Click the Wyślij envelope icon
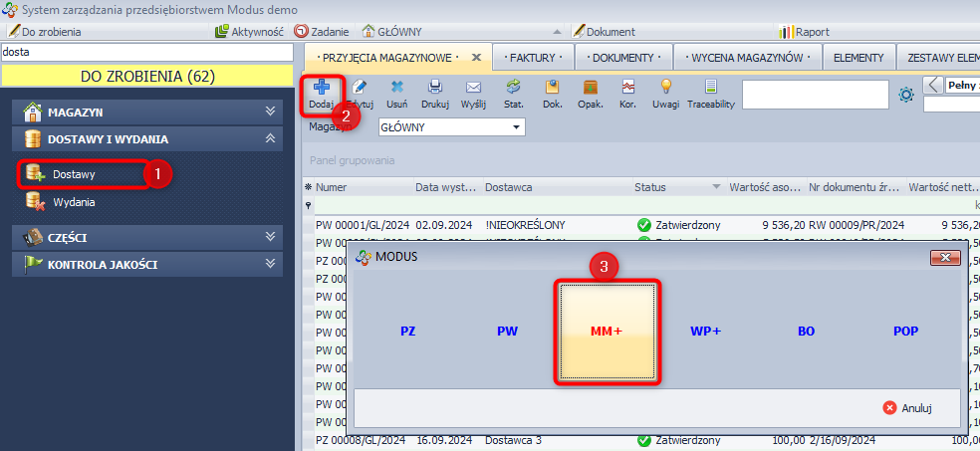The width and height of the screenshot is (980, 451). (473, 89)
